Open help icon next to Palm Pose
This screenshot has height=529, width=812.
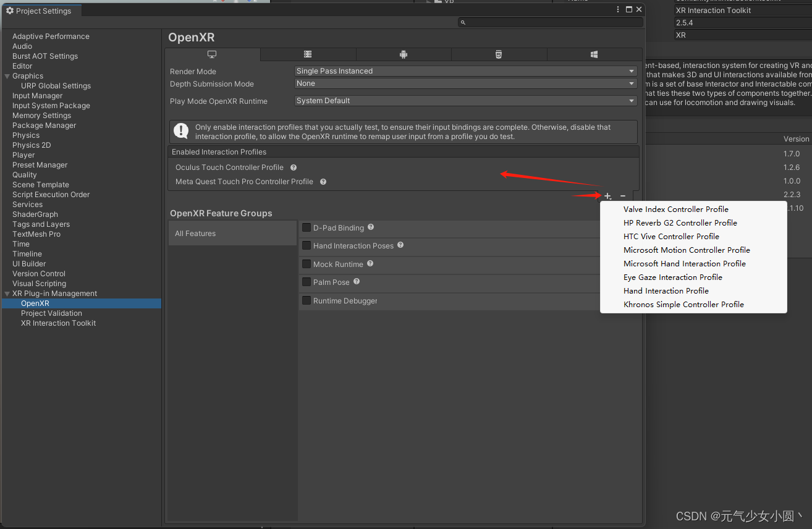(x=357, y=282)
